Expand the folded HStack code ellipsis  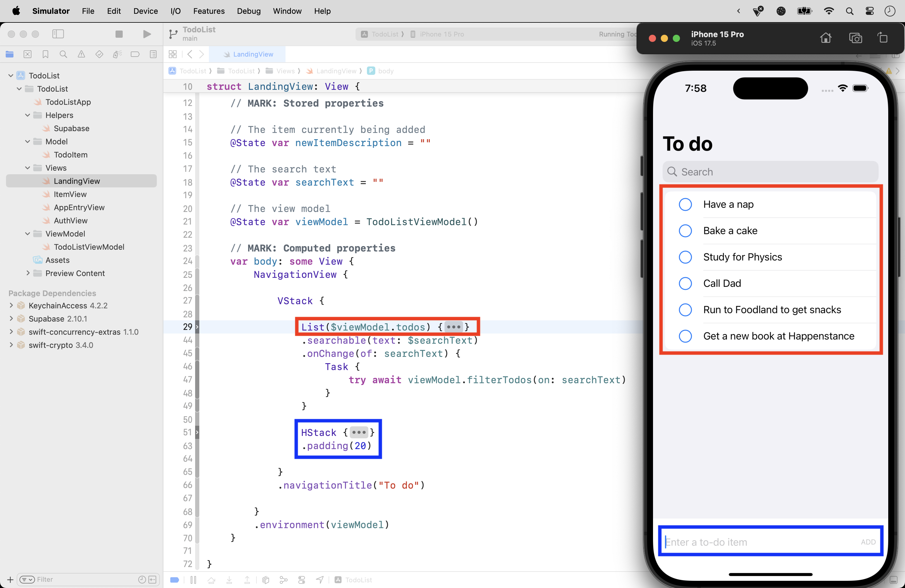(x=359, y=432)
